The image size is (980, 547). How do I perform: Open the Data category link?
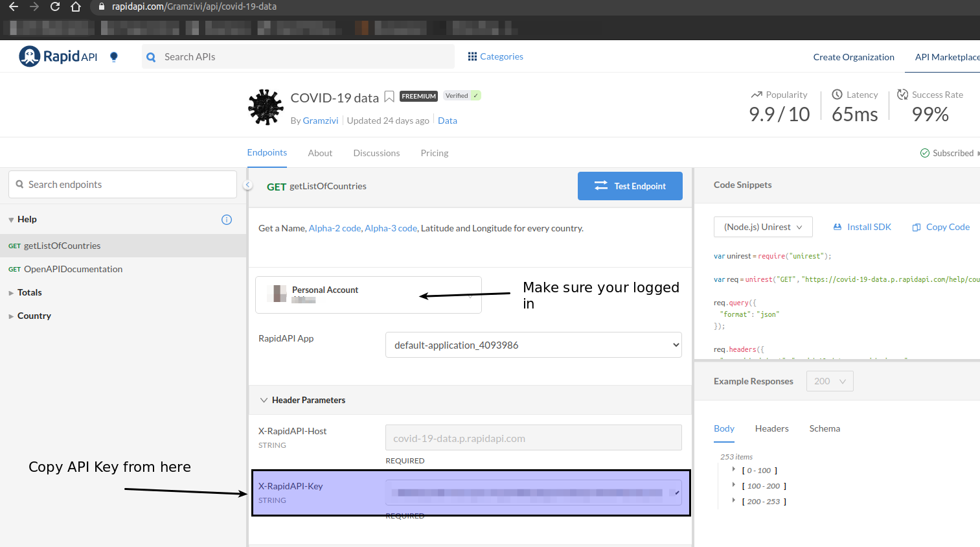click(448, 121)
